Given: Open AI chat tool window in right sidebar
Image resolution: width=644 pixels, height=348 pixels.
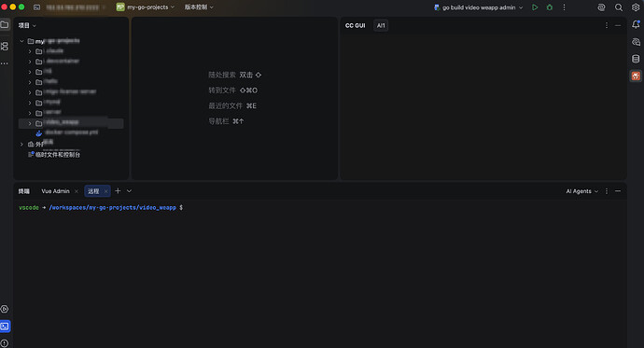Looking at the screenshot, I should tap(636, 42).
